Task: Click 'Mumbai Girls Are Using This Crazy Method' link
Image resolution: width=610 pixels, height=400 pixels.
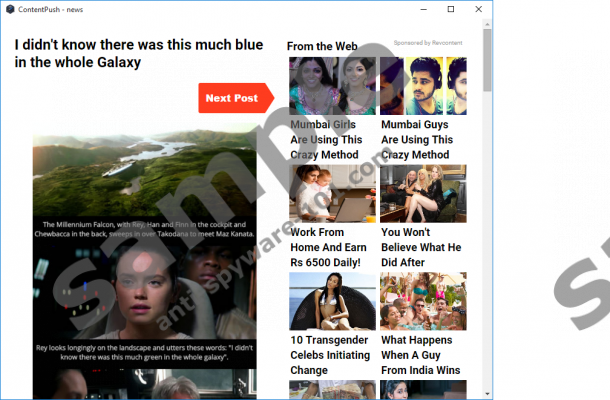Action: [327, 140]
